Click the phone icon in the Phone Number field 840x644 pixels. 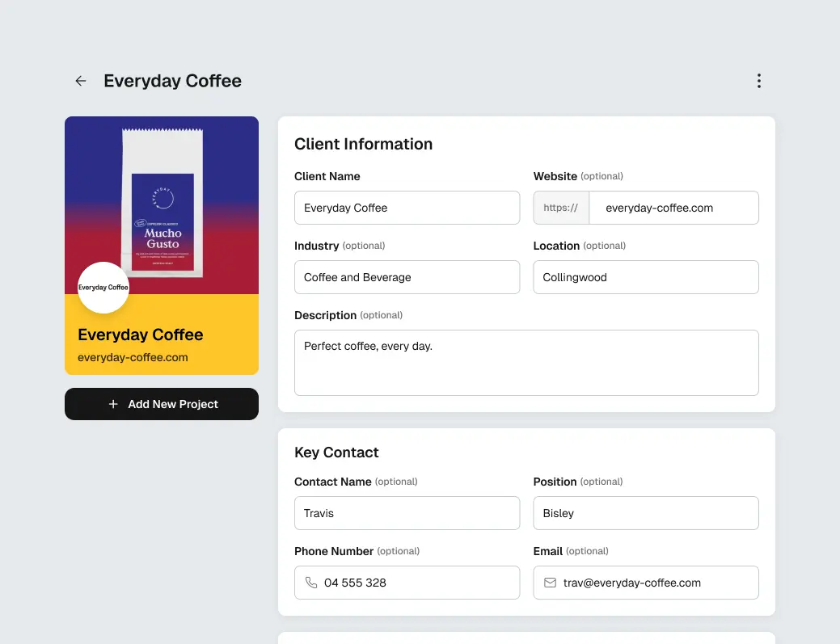coord(311,583)
